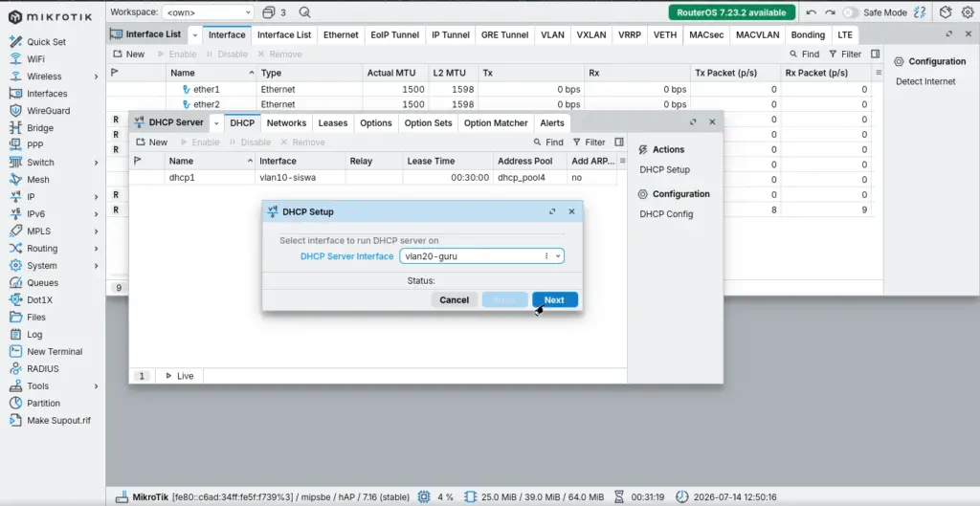Open the Workspace <own> dropdown

pos(208,12)
